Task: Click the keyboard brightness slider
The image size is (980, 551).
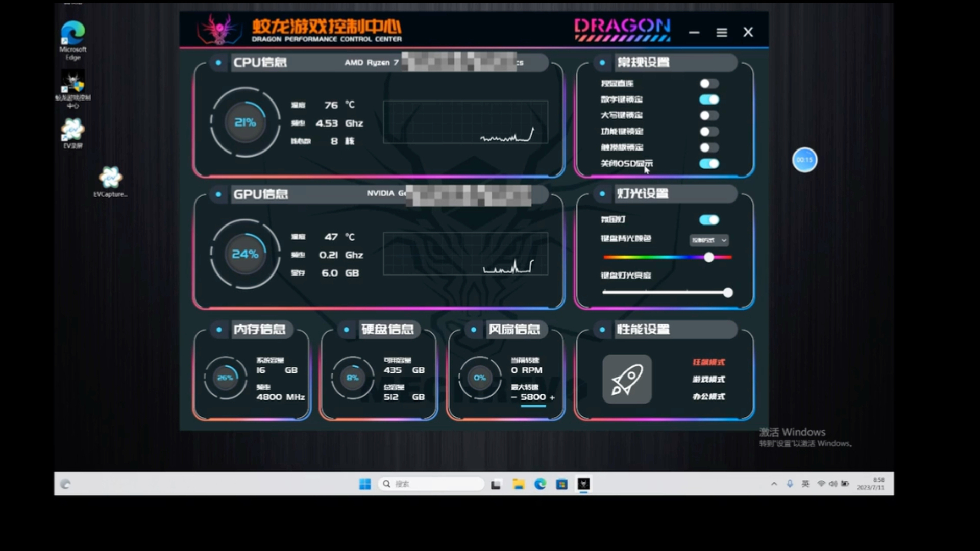Action: coord(667,292)
